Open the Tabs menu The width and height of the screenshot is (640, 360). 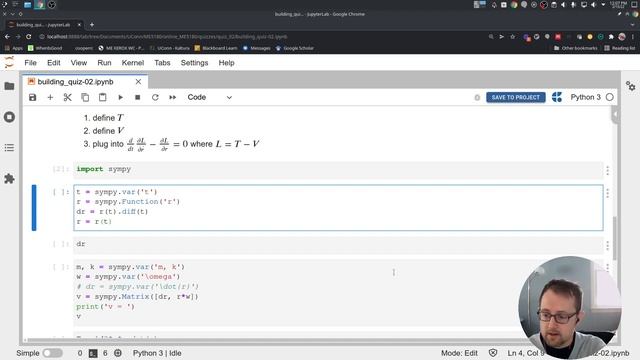(162, 63)
